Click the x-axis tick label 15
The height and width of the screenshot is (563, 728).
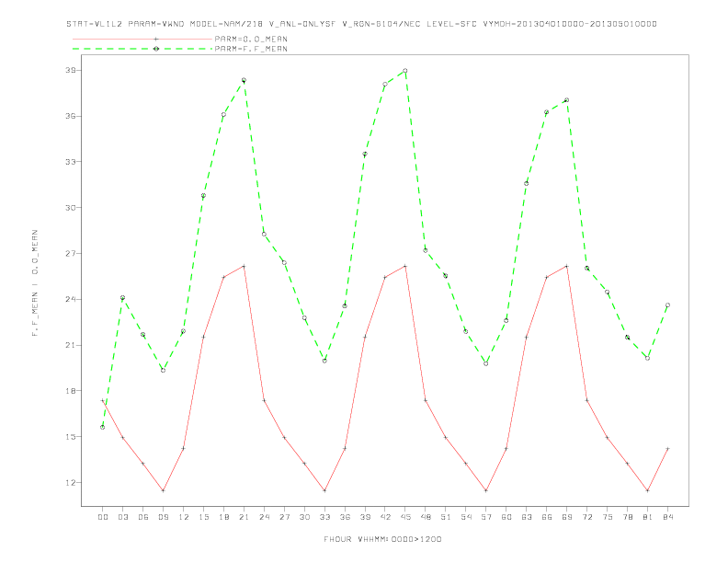[x=203, y=517]
